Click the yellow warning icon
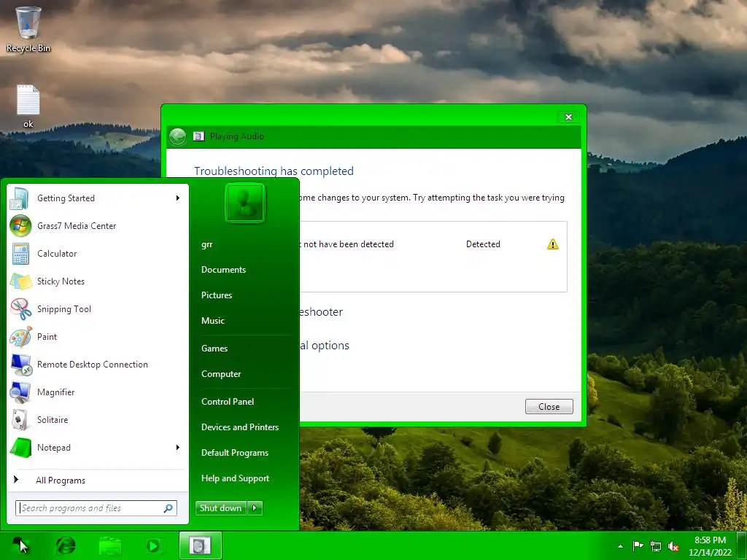Screen dimensions: 747x560 click(553, 244)
